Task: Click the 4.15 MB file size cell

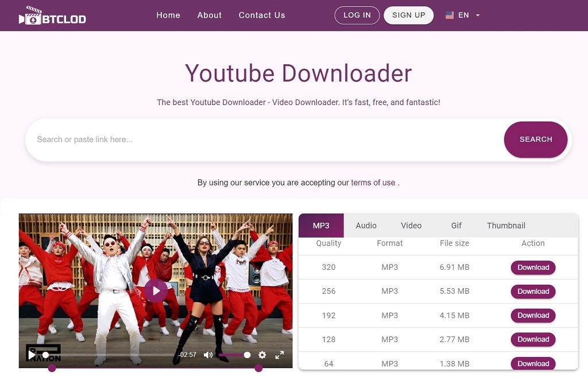Action: tap(455, 316)
